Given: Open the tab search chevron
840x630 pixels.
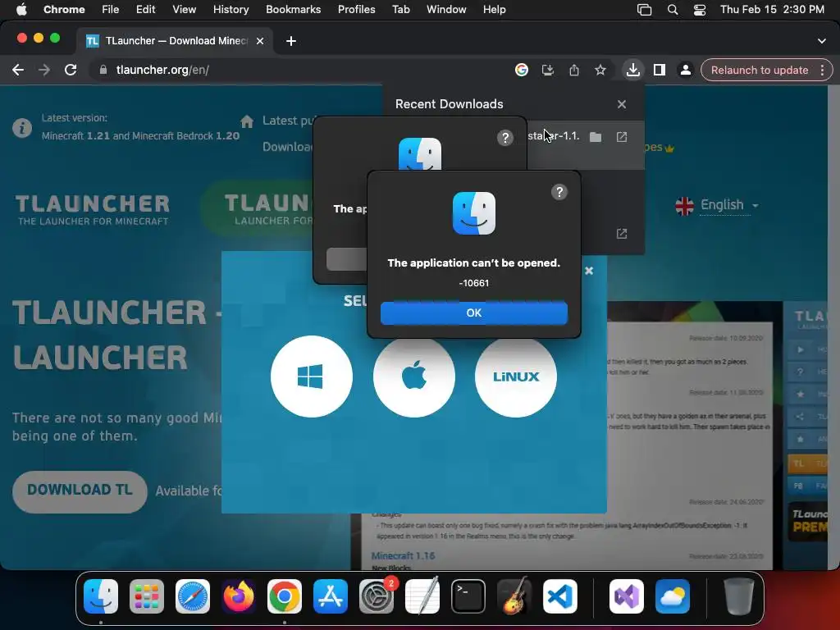Looking at the screenshot, I should pyautogui.click(x=822, y=41).
